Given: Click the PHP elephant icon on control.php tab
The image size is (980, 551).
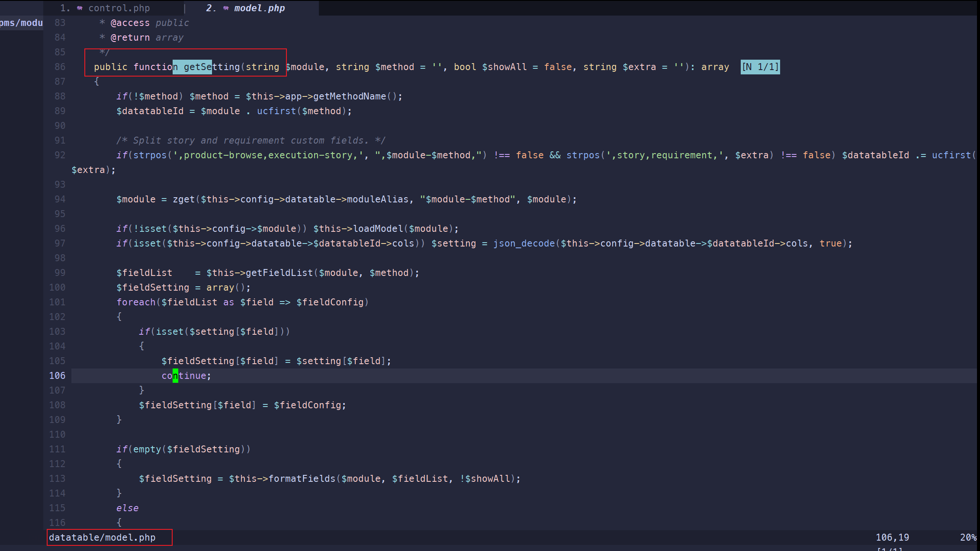Looking at the screenshot, I should 80,8.
